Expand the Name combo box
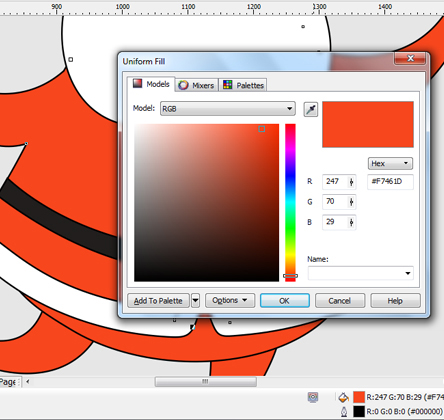 (360, 273)
